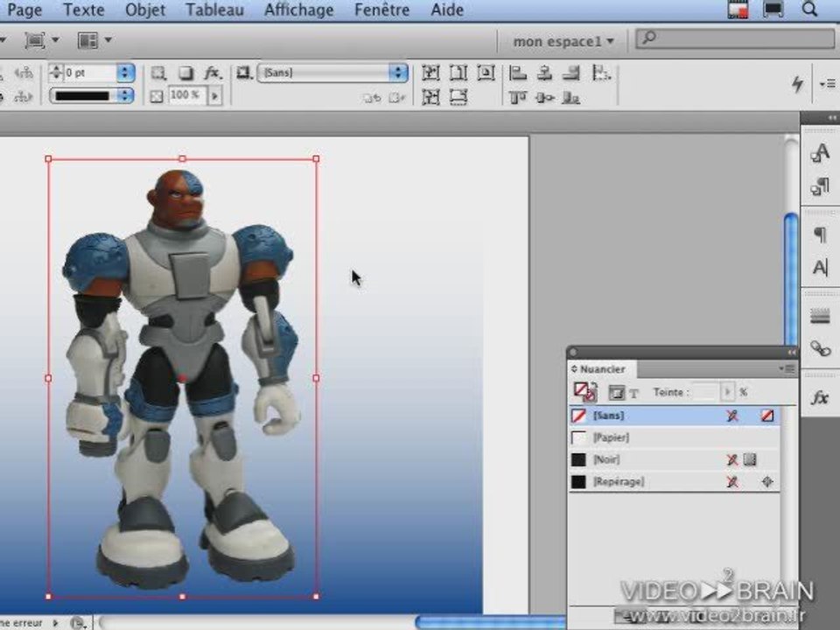Click Align Top Edges icon
The height and width of the screenshot is (630, 840).
pos(517,97)
